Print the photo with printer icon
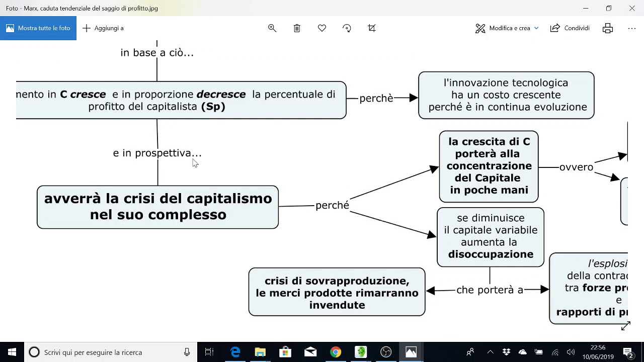 coord(608,28)
